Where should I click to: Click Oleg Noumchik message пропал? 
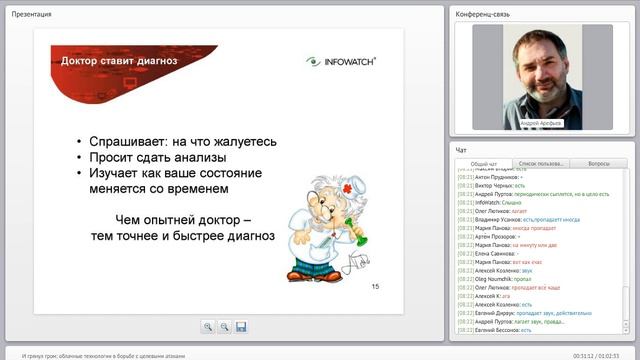495,279
